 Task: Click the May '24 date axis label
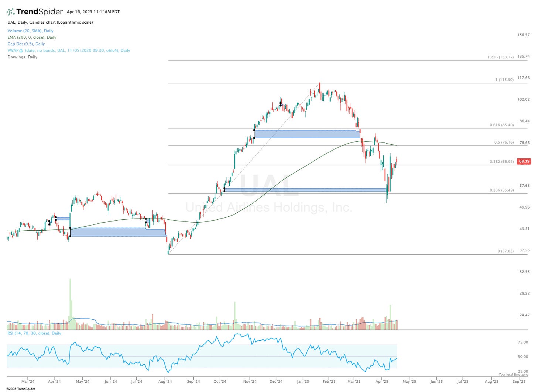[x=82, y=382]
